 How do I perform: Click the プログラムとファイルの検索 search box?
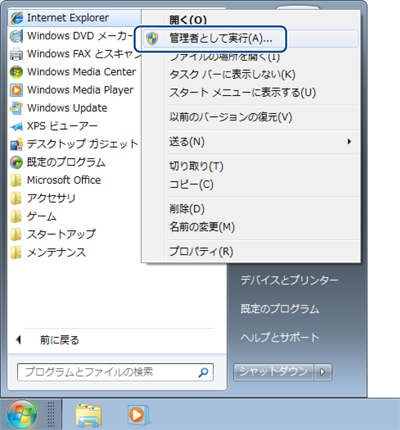click(115, 372)
